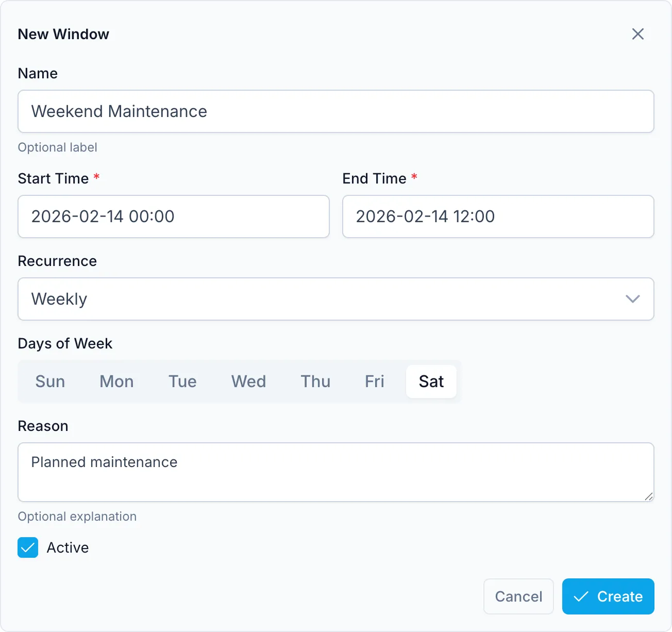Select Tue day option
The height and width of the screenshot is (632, 672).
click(182, 381)
